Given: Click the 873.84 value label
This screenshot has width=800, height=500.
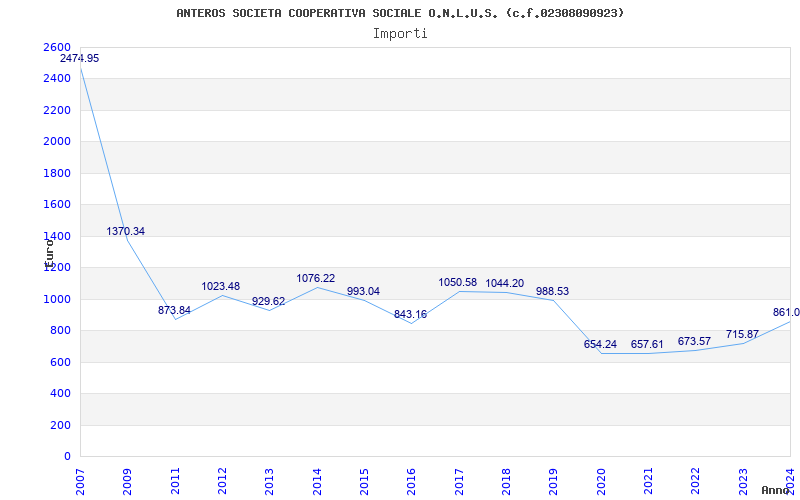Looking at the screenshot, I should coord(174,311).
